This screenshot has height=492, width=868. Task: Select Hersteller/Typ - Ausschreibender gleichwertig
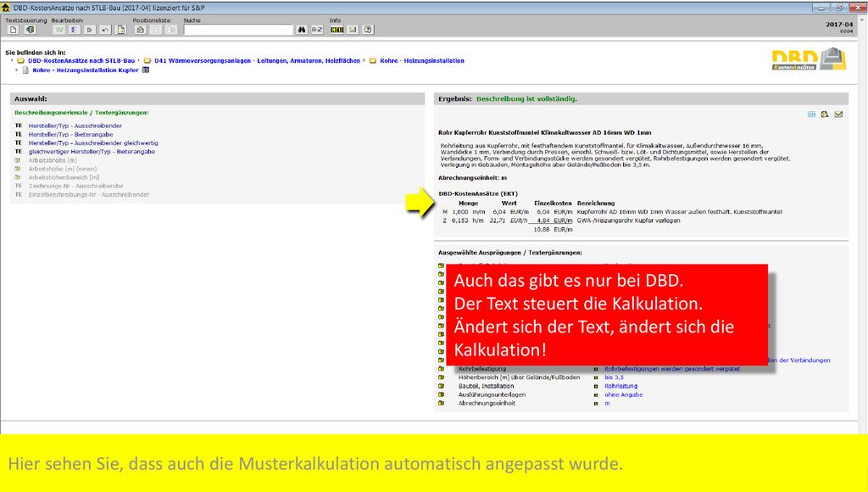point(93,143)
